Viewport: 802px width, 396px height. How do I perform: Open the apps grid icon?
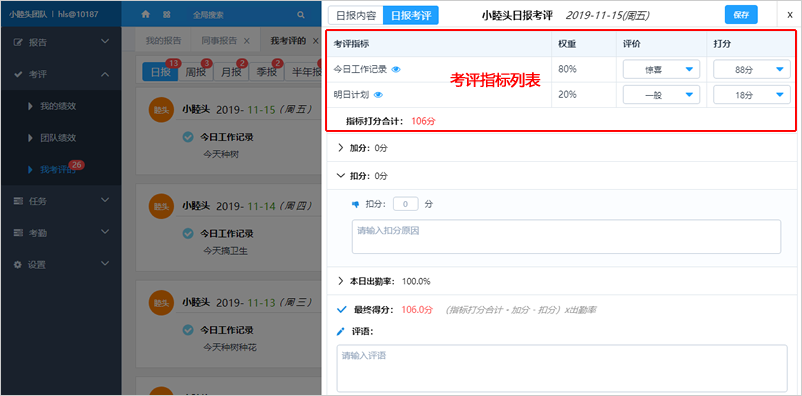[167, 15]
